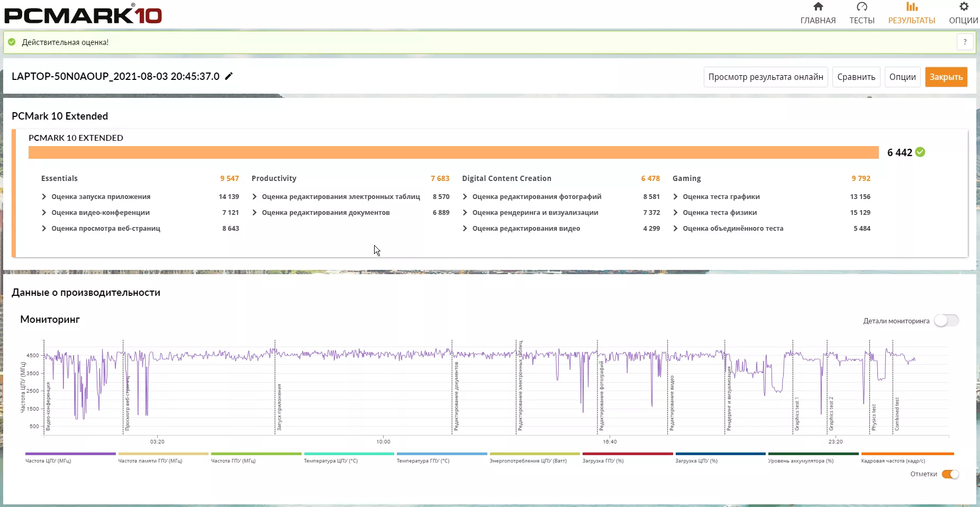Screen dimensions: 980x507
Task: Click the Данные о производительности heading
Action: pos(86,293)
